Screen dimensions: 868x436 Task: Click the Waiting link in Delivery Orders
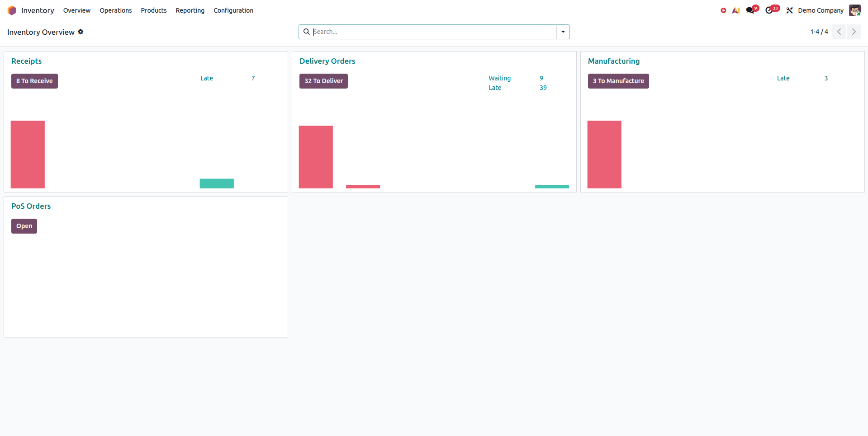click(x=499, y=78)
